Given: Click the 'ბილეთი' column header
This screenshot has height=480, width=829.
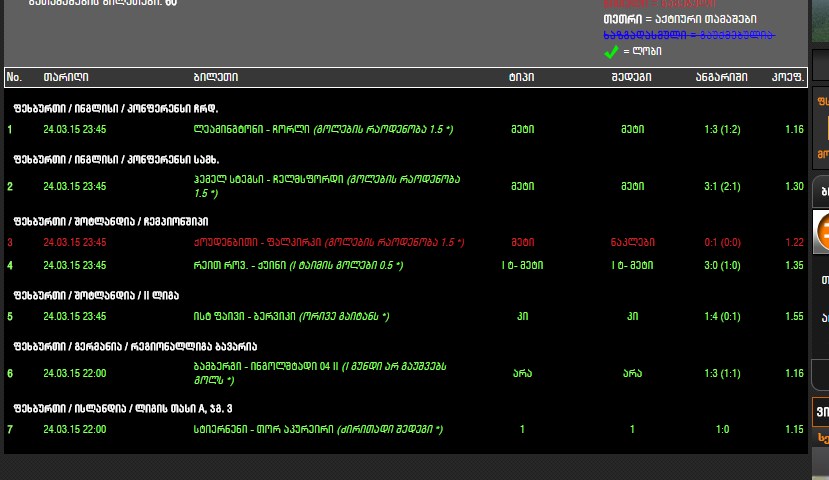Looking at the screenshot, I should point(216,77).
